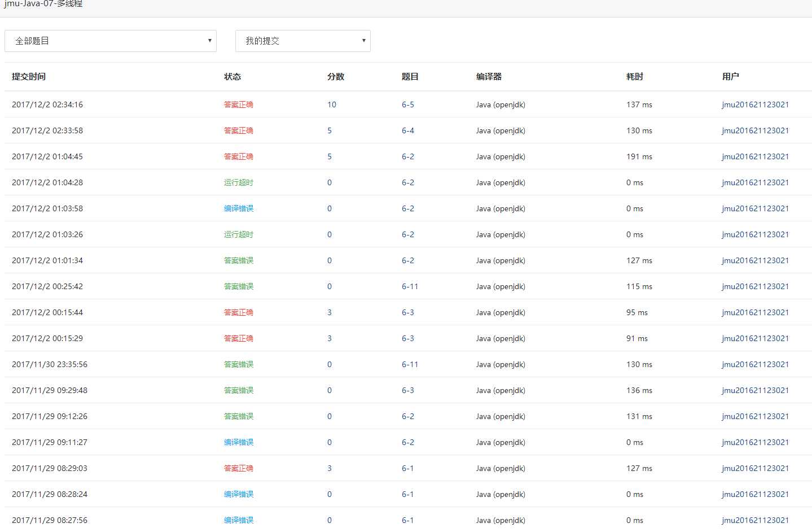
Task: Open 答案正确 status of 08:29:03 submission
Action: pos(239,468)
